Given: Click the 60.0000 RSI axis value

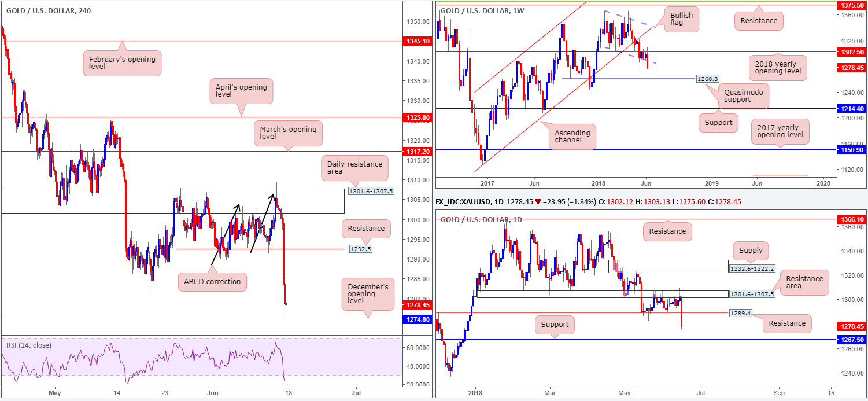Looking at the screenshot, I should pos(418,348).
